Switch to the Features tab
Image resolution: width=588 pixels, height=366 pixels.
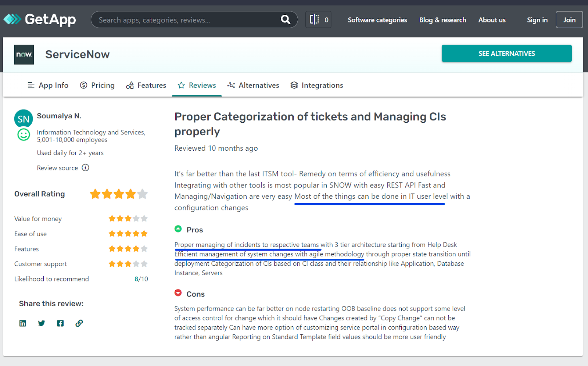[146, 85]
